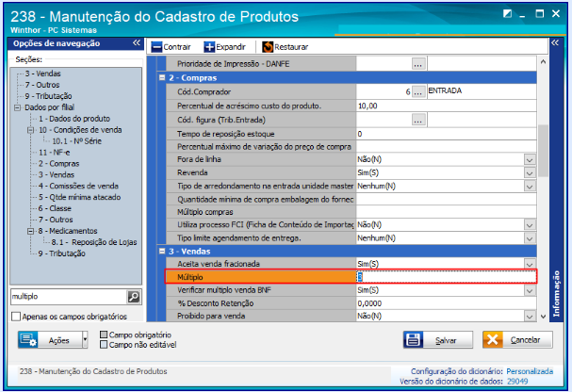Viewport: 572px width, 392px height.
Task: Open lookup button for Prioridade de Impressão DANFE
Action: coord(418,64)
